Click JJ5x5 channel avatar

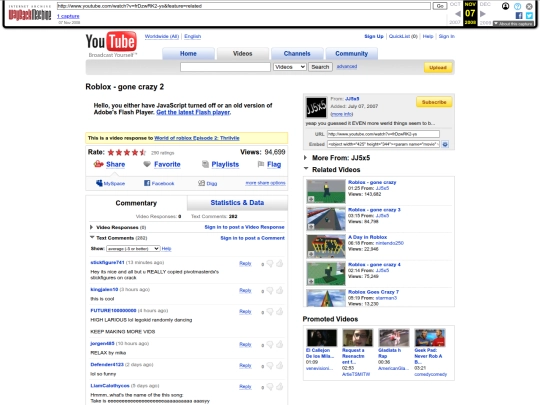(316, 107)
